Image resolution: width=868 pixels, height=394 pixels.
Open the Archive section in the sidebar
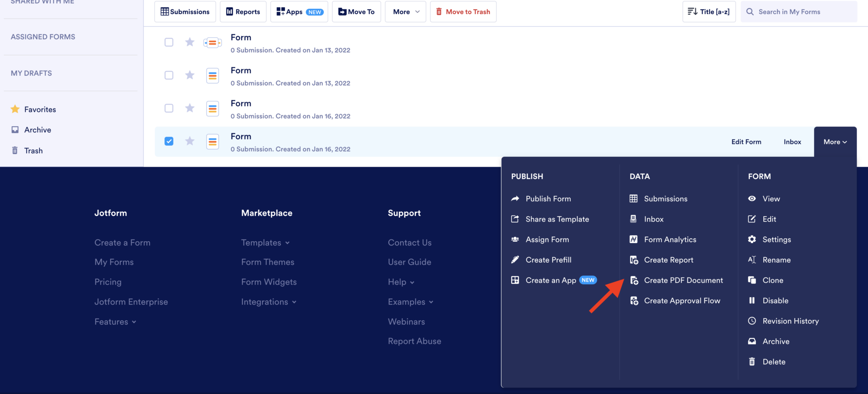pyautogui.click(x=37, y=129)
